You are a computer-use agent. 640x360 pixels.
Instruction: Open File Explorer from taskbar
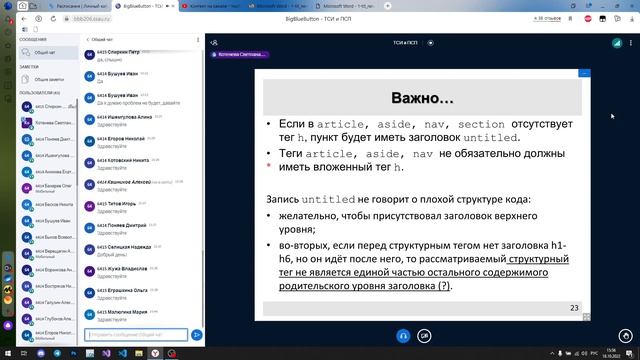tap(139, 353)
